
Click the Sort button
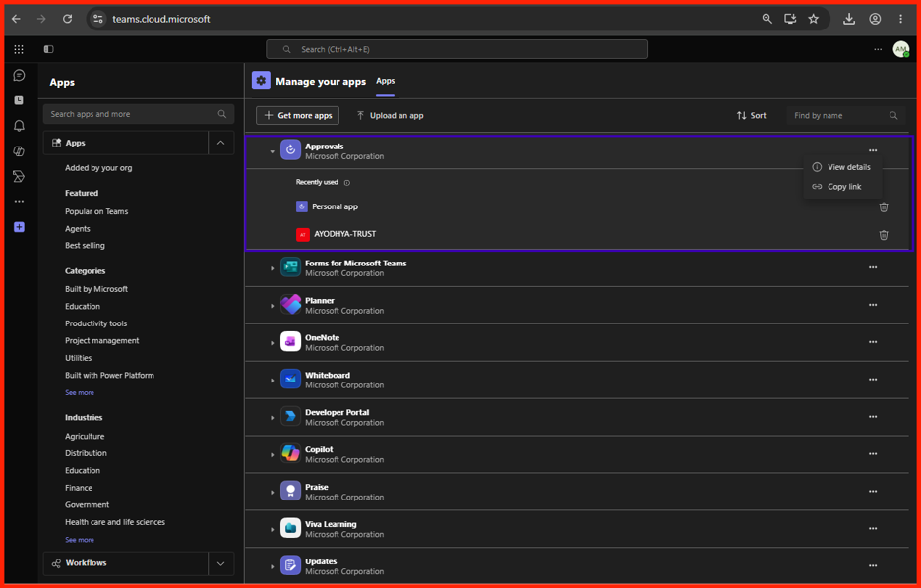click(751, 115)
